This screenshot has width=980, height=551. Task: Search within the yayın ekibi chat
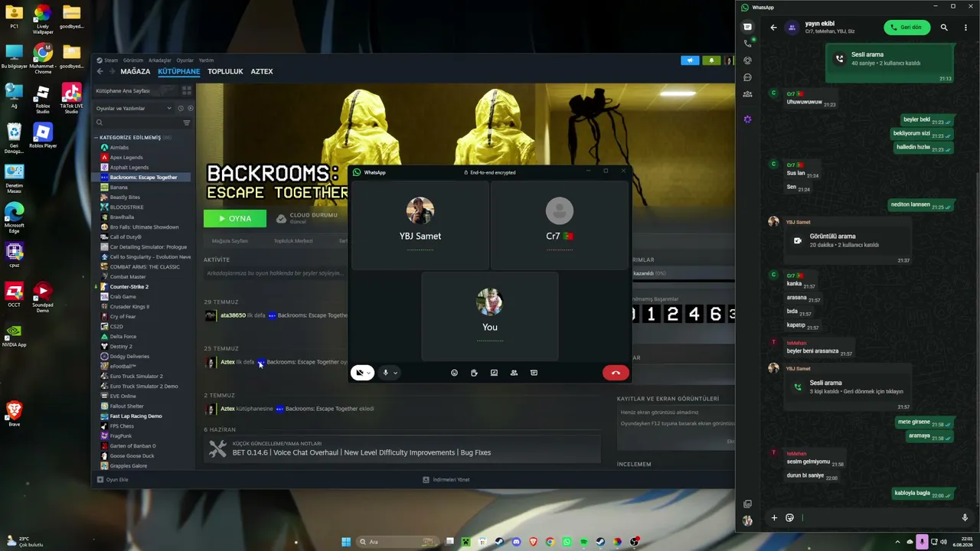coord(944,28)
